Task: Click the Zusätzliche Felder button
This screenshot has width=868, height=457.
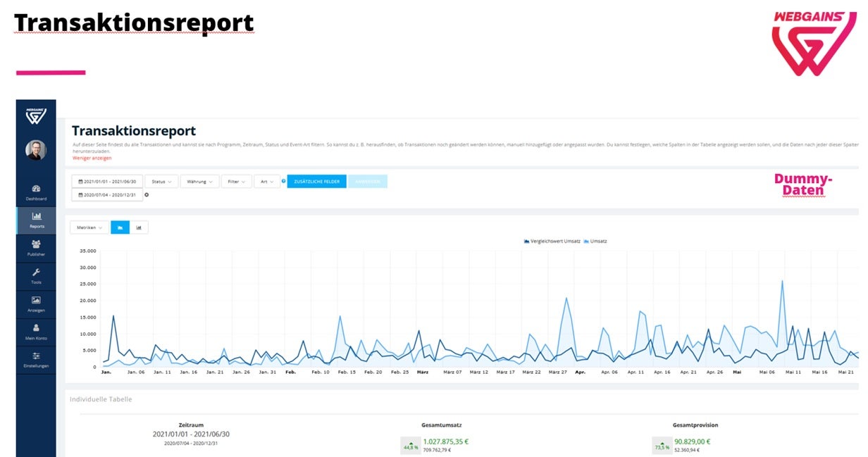Action: (316, 182)
